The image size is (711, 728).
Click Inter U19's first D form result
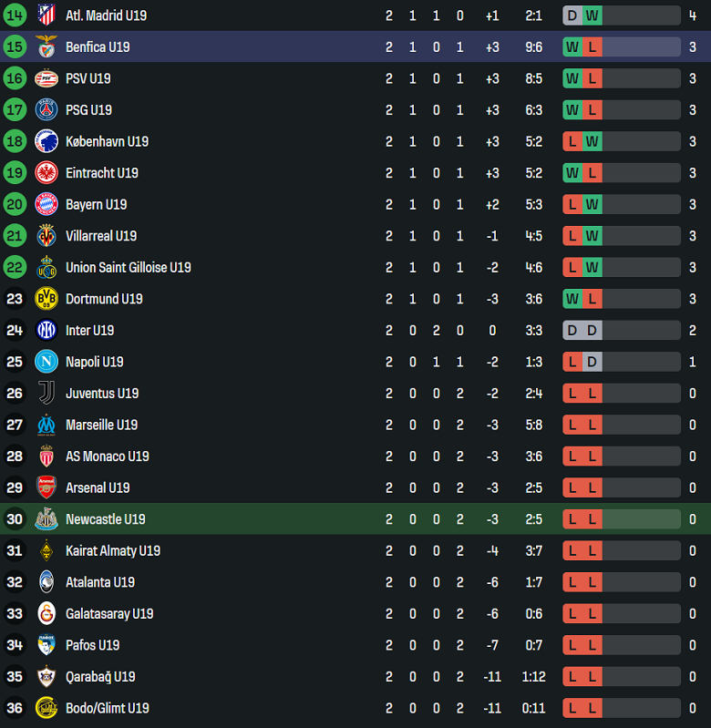pos(572,331)
